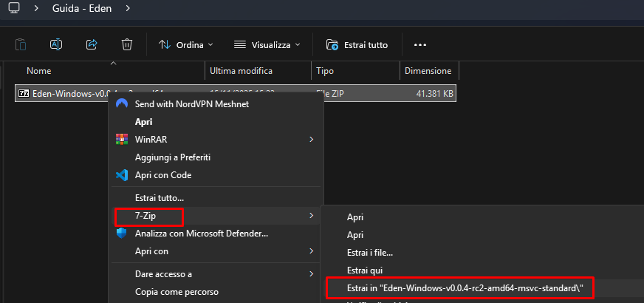Image resolution: width=644 pixels, height=303 pixels.
Task: Expand the chevron before Guida - Eden
Action: pos(36,8)
